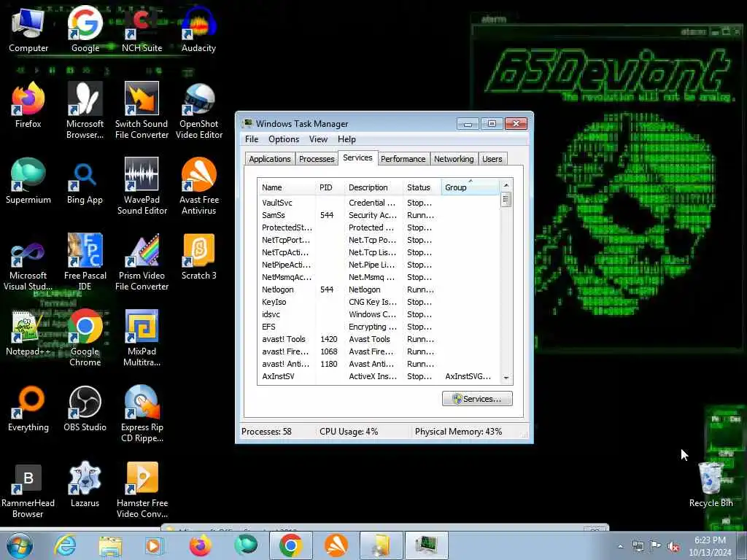Click services list scroll up arrow
Viewport: 747px width, 560px height.
506,184
